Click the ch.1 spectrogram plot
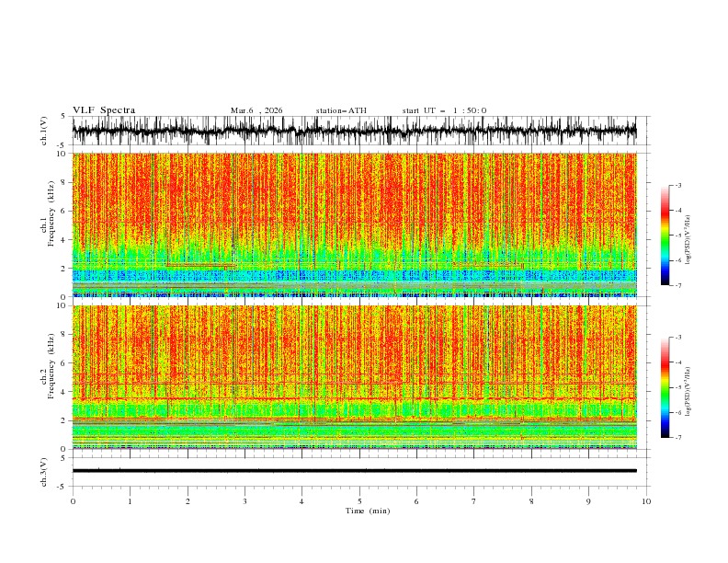The width and height of the screenshot is (728, 563). point(354,224)
